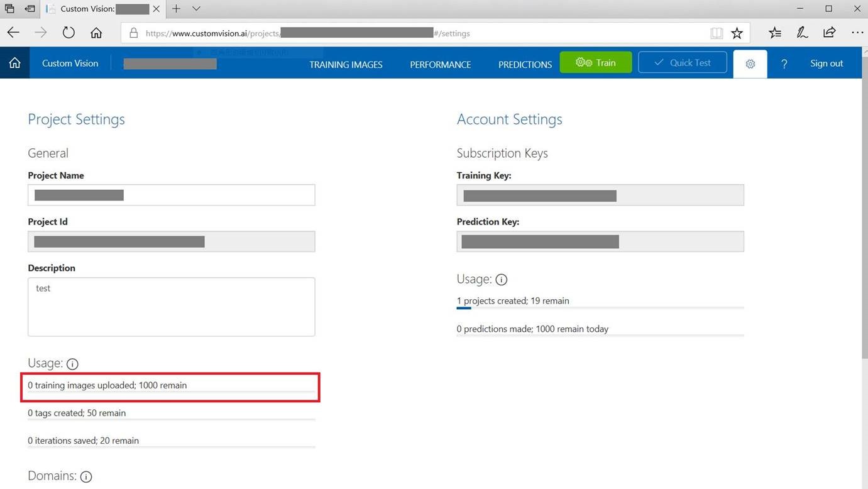Refresh the page in the browser
The height and width of the screenshot is (489, 868).
pyautogui.click(x=69, y=33)
